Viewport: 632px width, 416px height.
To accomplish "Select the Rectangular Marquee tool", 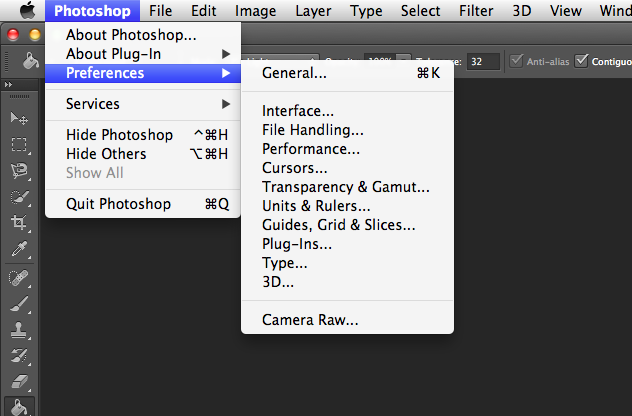I will coord(19,144).
